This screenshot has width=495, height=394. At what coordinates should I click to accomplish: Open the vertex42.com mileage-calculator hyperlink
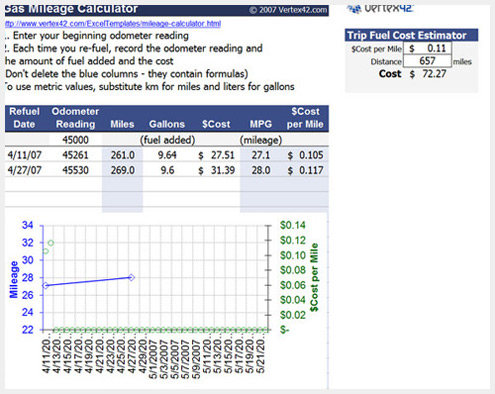pos(113,24)
